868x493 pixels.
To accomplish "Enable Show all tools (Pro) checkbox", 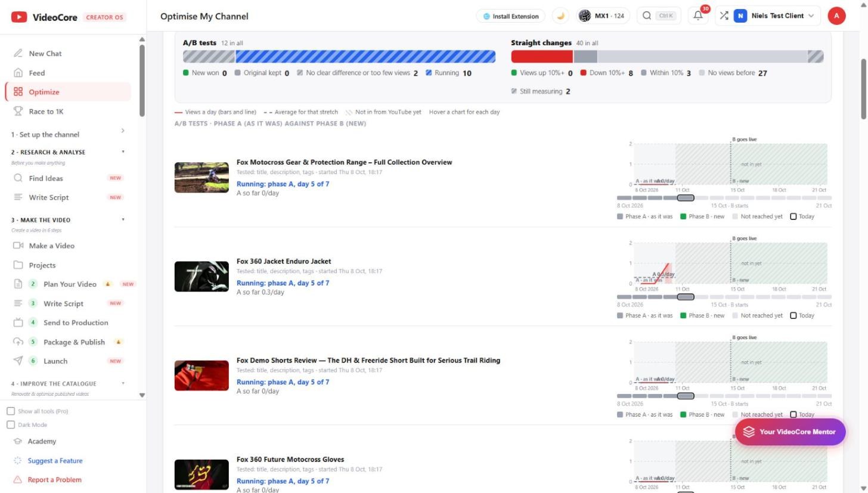I will pos(11,411).
